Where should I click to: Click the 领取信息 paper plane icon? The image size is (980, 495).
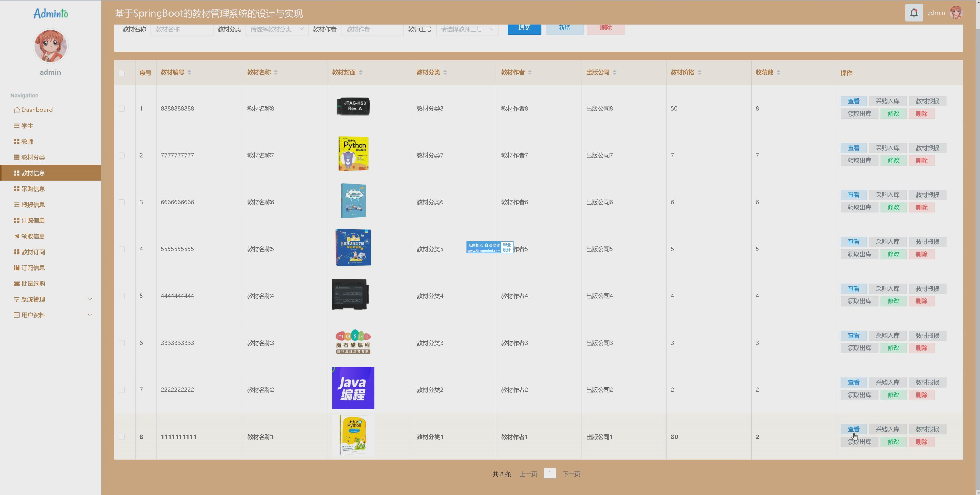point(16,236)
